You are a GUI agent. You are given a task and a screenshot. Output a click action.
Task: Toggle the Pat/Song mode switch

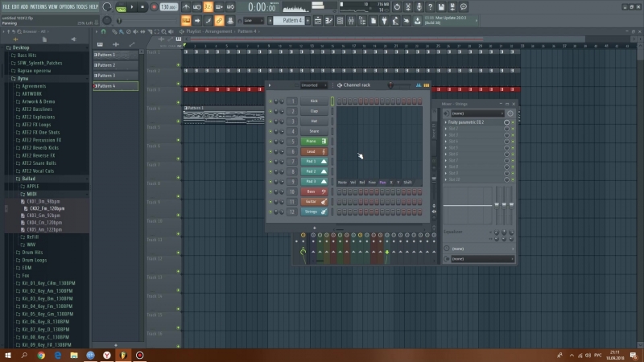pyautogui.click(x=122, y=7)
